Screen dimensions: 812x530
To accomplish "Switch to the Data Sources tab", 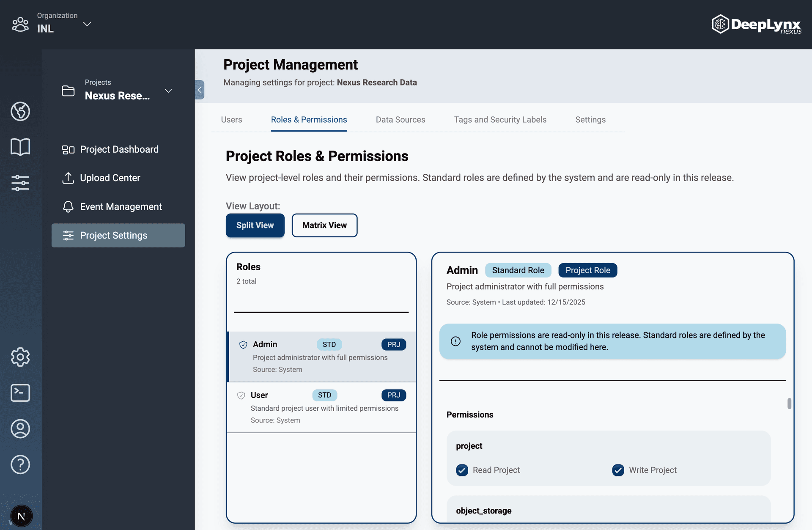I will point(401,120).
